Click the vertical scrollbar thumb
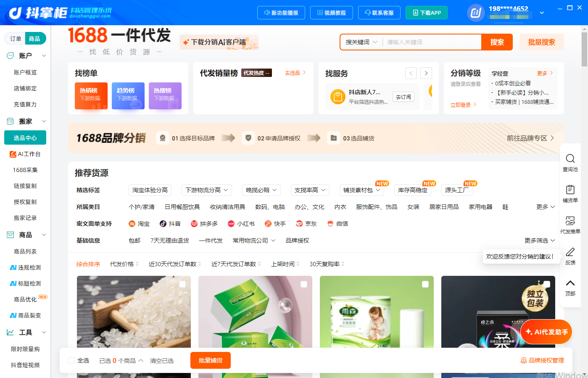 click(584, 49)
